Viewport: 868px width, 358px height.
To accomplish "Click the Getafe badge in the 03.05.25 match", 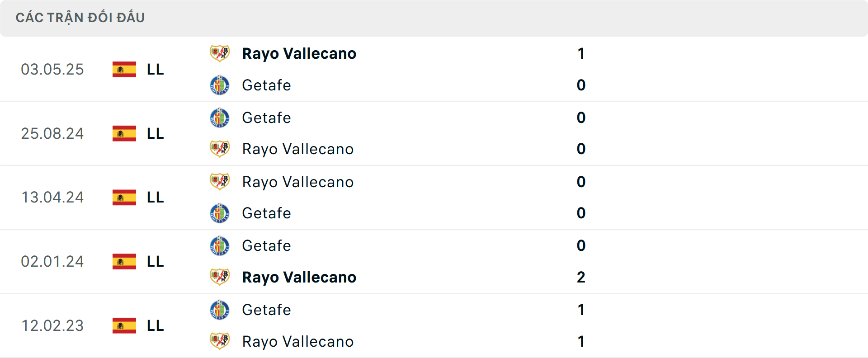I will pyautogui.click(x=220, y=85).
